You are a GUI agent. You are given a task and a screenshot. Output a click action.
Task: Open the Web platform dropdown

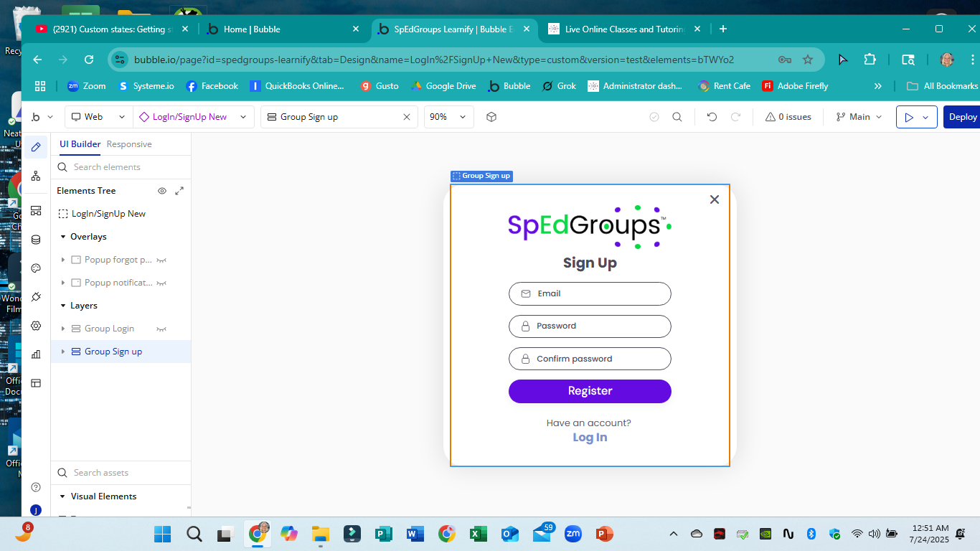99,117
